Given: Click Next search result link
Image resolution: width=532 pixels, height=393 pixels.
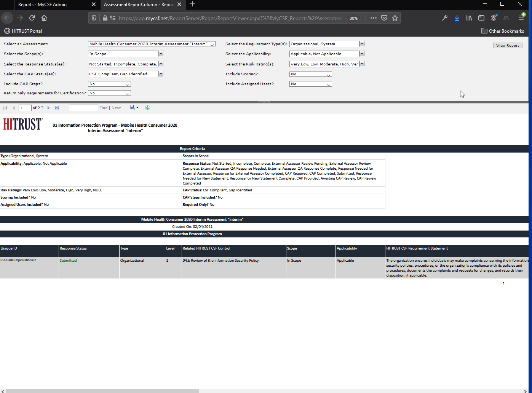Looking at the screenshot, I should click(116, 108).
